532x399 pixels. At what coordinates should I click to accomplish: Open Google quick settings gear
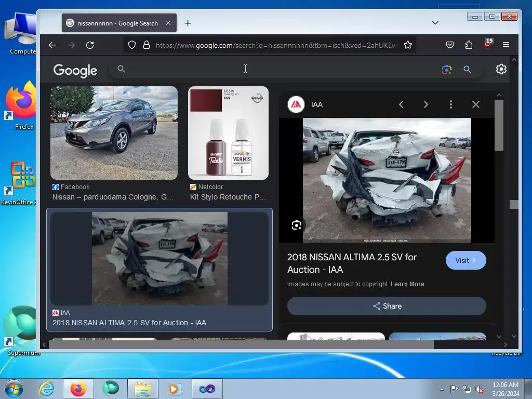point(501,69)
